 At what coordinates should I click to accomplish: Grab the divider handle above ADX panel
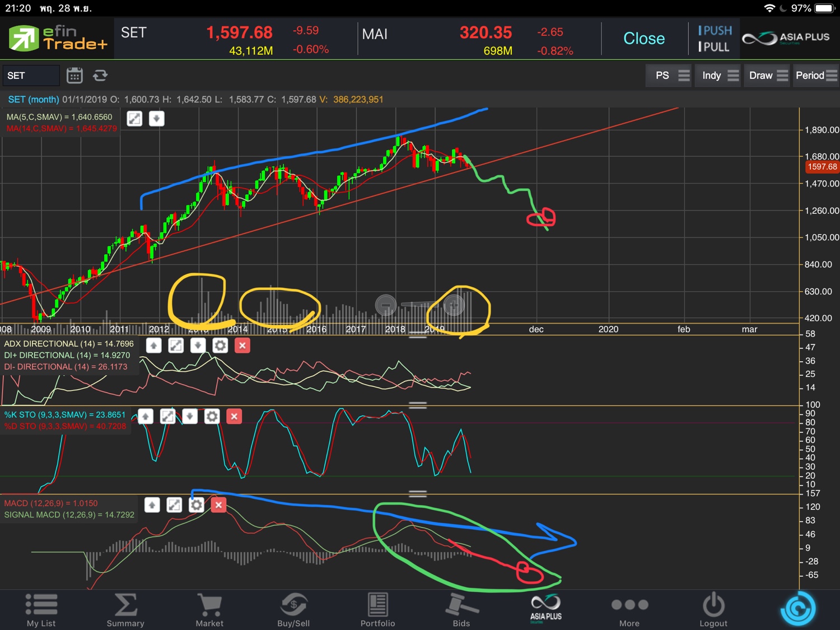[418, 335]
